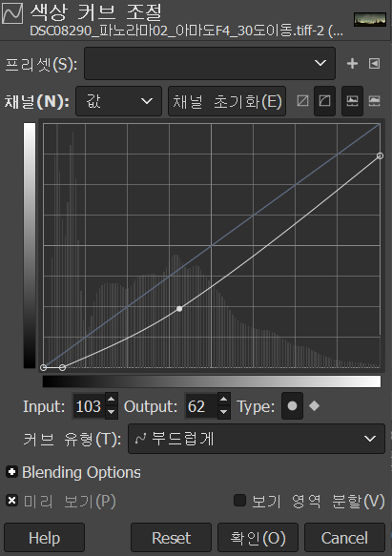Viewport: 392px width, 556px height.
Task: Open the 프리셋(S) presets dropdown
Action: pos(210,64)
